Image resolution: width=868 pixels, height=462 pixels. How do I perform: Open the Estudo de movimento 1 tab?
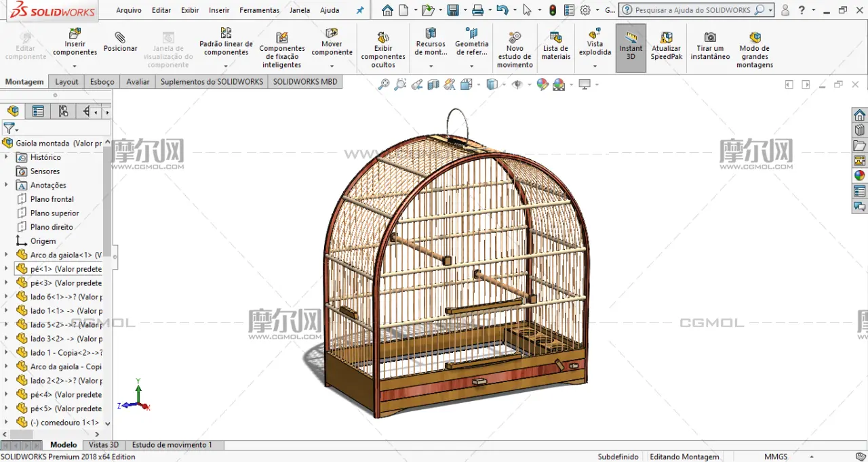tap(172, 445)
